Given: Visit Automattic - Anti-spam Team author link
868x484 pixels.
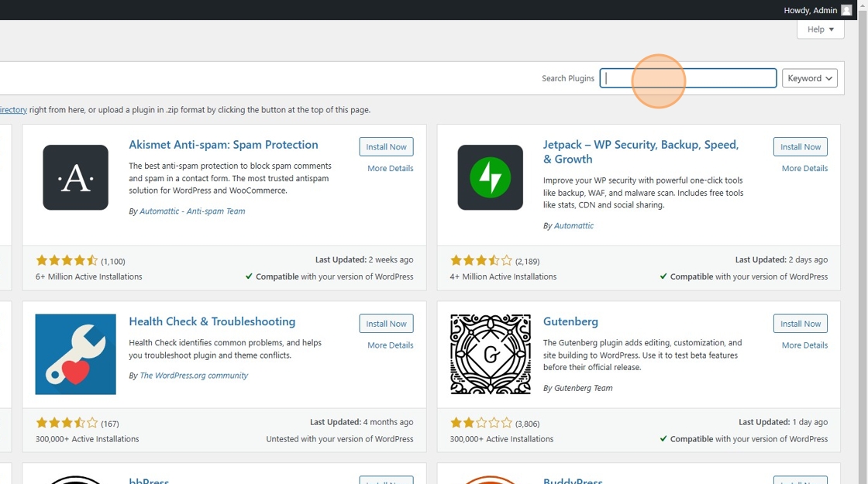Looking at the screenshot, I should (x=192, y=211).
